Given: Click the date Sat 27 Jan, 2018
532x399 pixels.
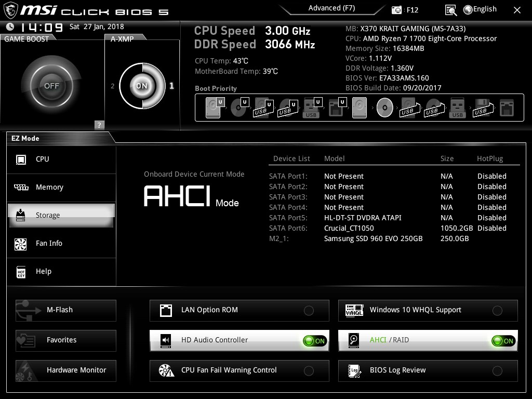Looking at the screenshot, I should (97, 27).
